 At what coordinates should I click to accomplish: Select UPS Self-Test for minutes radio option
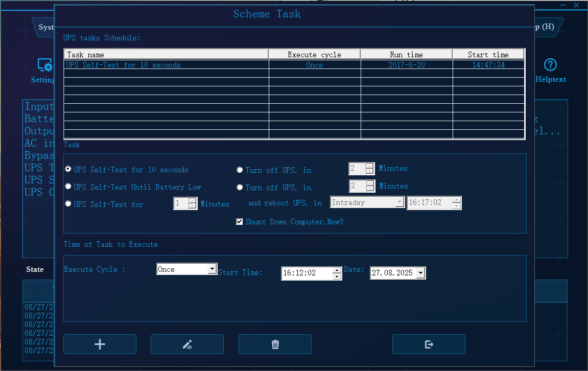coord(68,204)
